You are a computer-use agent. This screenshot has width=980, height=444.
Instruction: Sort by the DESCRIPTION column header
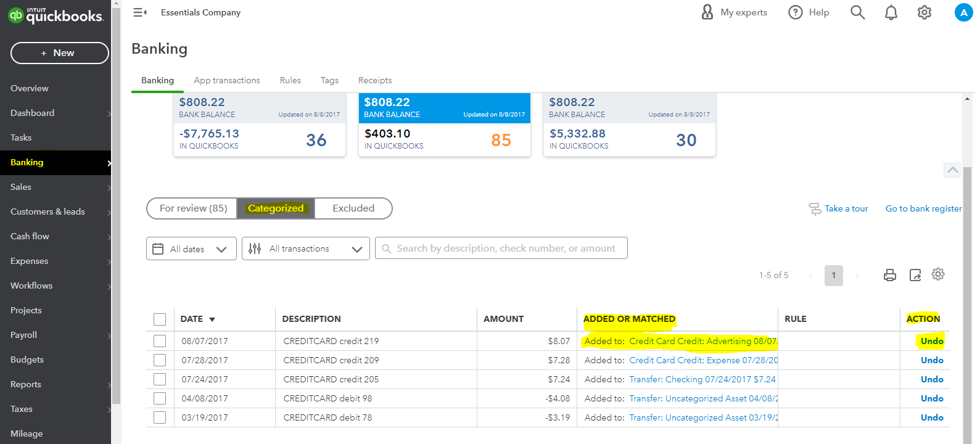pos(311,319)
